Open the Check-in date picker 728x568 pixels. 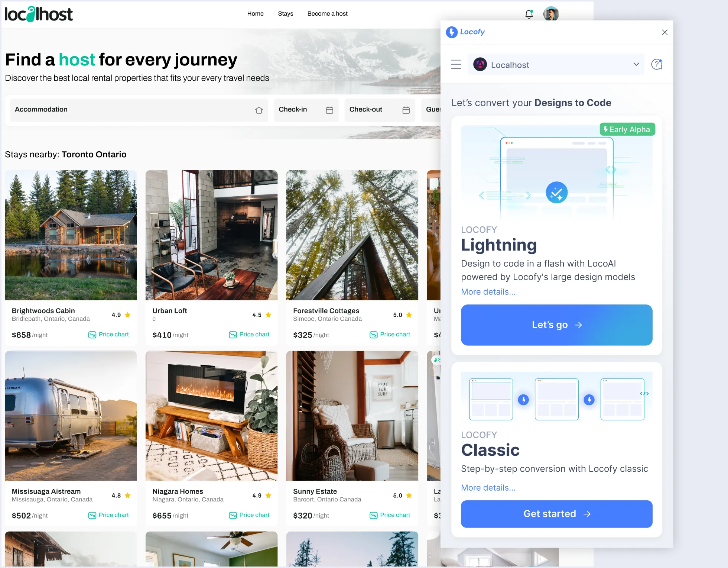point(306,110)
